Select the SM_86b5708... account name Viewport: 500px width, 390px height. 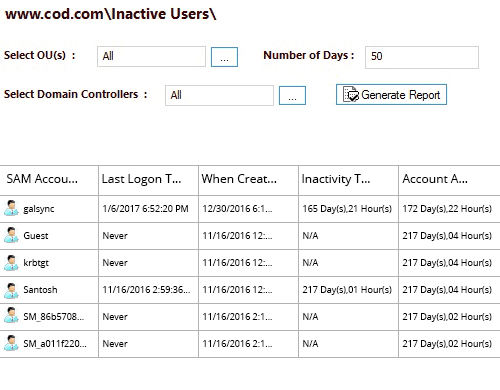click(x=53, y=317)
